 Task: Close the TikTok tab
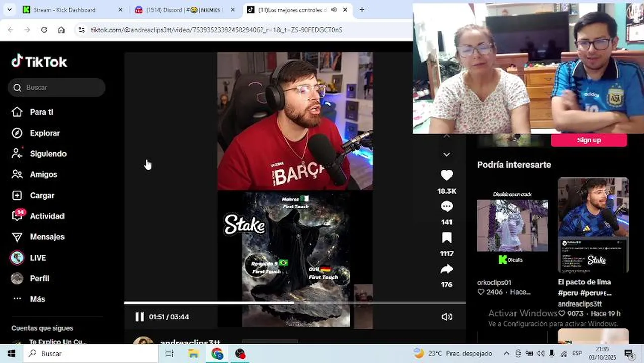click(345, 10)
